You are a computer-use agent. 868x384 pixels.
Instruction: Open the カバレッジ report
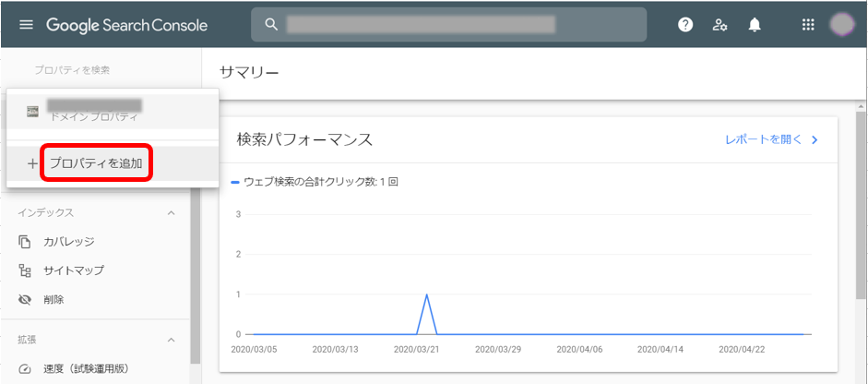(x=68, y=242)
